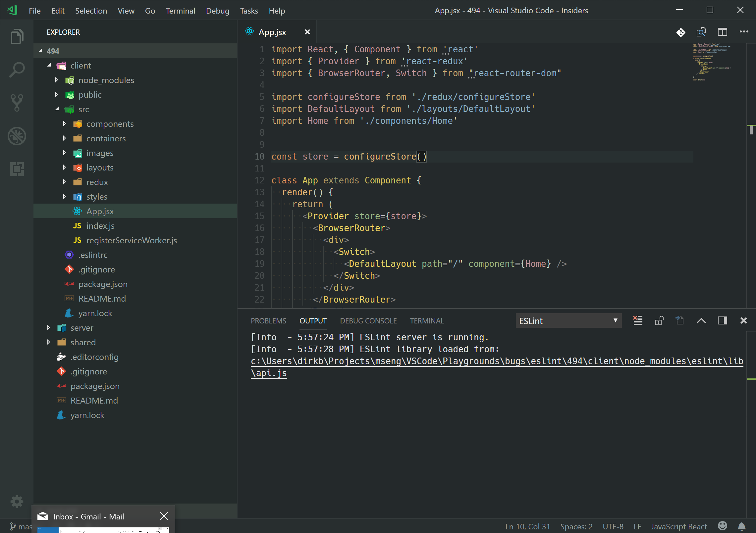Screen dimensions: 756x533
Task: Open output in editor
Action: pos(680,320)
